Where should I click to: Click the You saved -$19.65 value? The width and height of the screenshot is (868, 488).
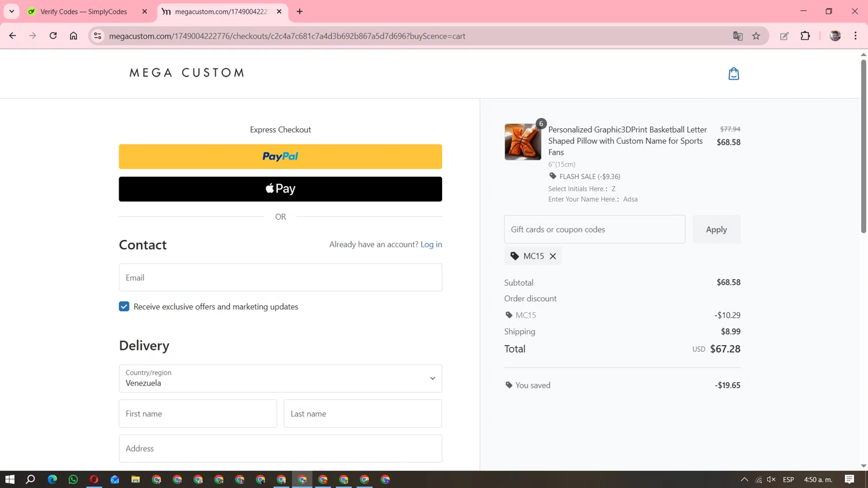pyautogui.click(x=727, y=385)
